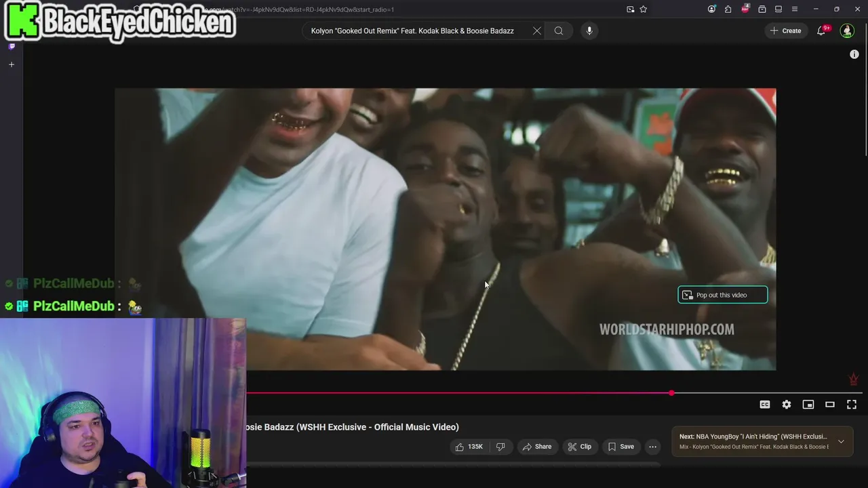Viewport: 868px width, 488px height.
Task: Expand the Next up mix panel
Action: [841, 441]
